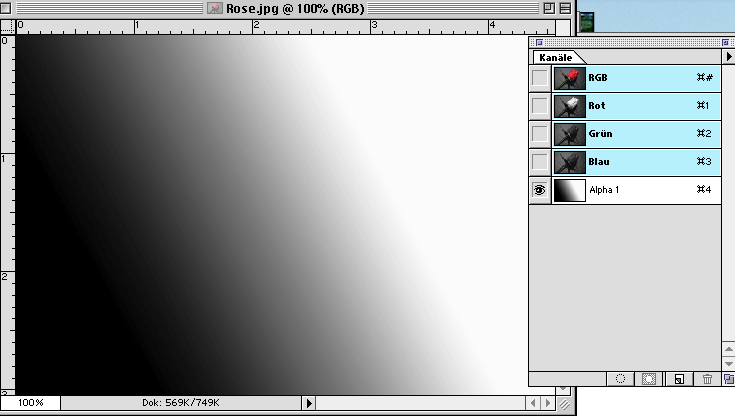Click the Alpha 1 channel name

(x=606, y=190)
